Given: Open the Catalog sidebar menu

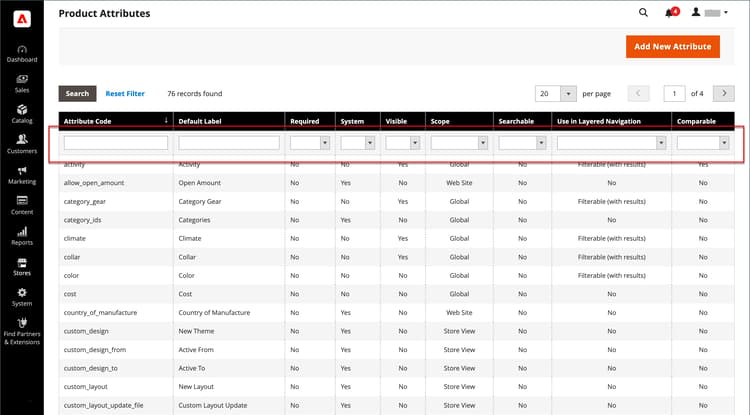Looking at the screenshot, I should pyautogui.click(x=22, y=115).
